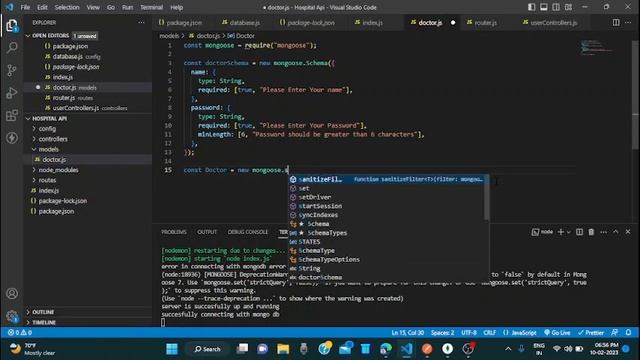Open the Search view in the activity bar

[x=12, y=48]
